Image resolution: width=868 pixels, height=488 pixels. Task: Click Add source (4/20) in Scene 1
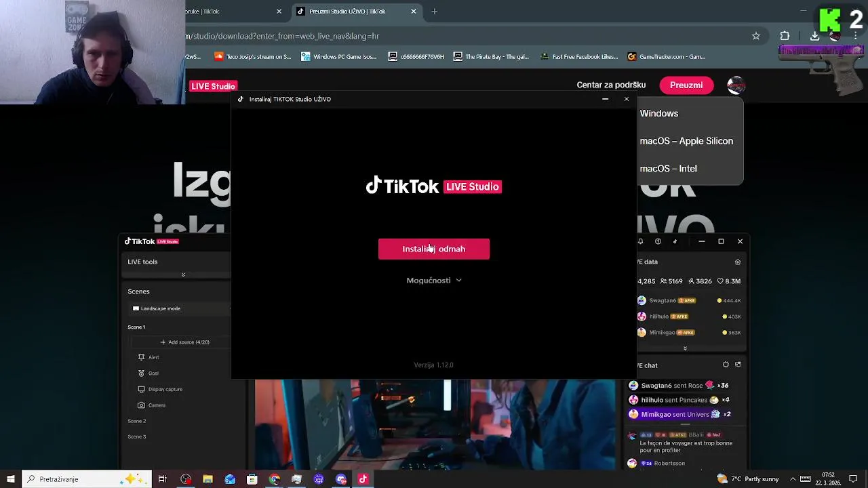click(x=184, y=342)
